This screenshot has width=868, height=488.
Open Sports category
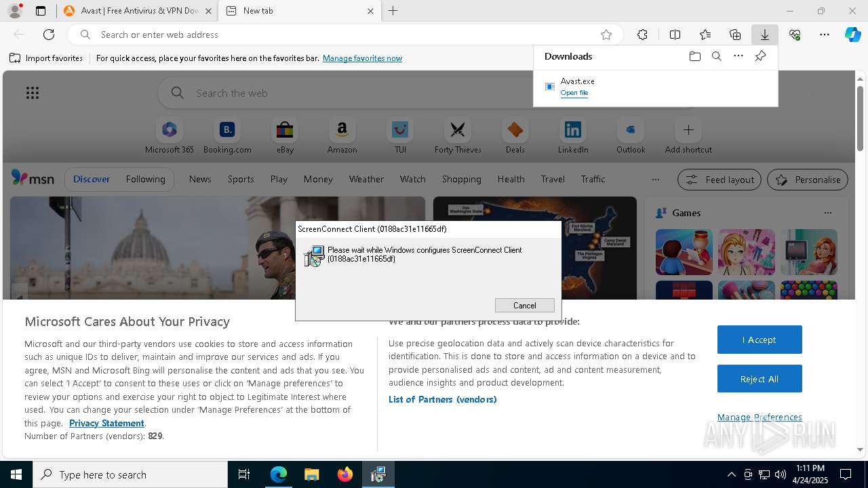click(241, 179)
